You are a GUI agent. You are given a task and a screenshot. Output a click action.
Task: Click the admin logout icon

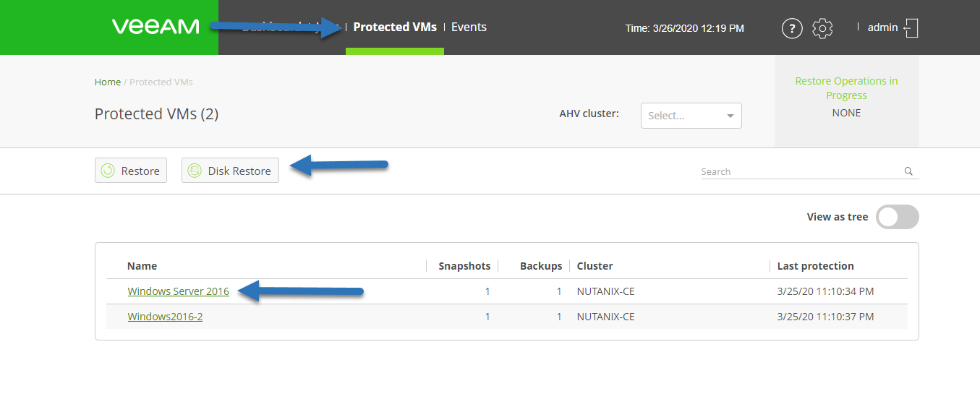(911, 27)
